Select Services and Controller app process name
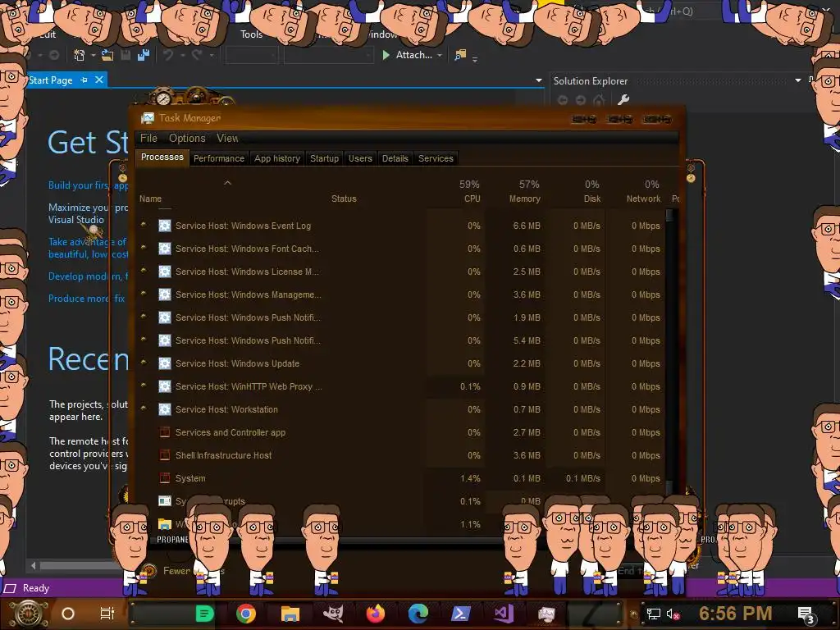This screenshot has height=630, width=840. tap(231, 432)
